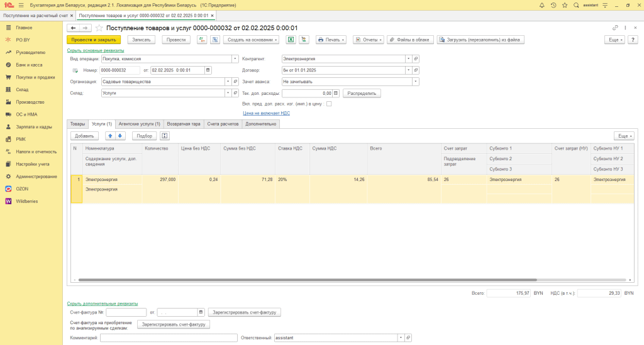The height and width of the screenshot is (345, 644).
Task: Open three-dot document menu icon
Action: [x=626, y=28]
